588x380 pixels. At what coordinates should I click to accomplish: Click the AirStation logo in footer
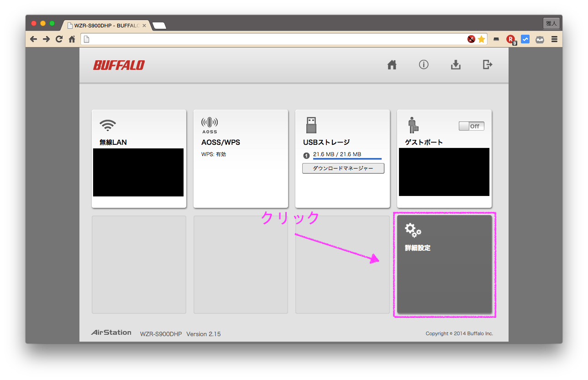111,332
